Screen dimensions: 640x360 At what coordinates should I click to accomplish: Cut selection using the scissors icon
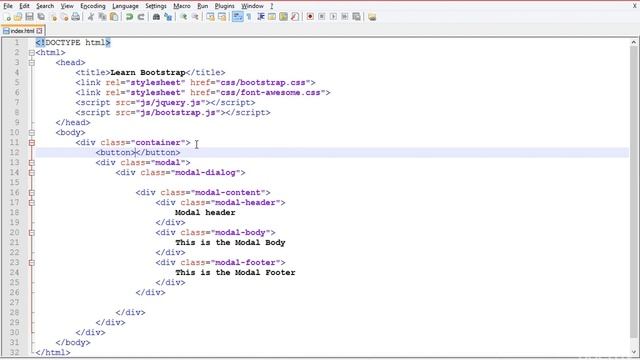coord(91,17)
